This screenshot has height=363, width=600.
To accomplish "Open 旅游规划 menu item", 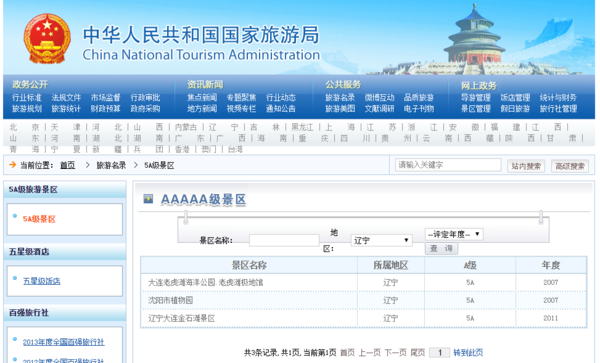I will point(27,109).
